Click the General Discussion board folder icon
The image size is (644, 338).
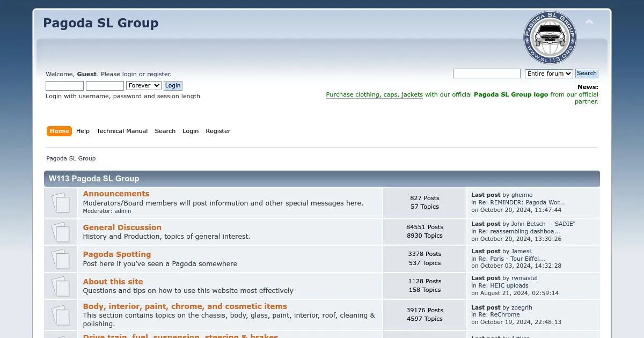61,232
